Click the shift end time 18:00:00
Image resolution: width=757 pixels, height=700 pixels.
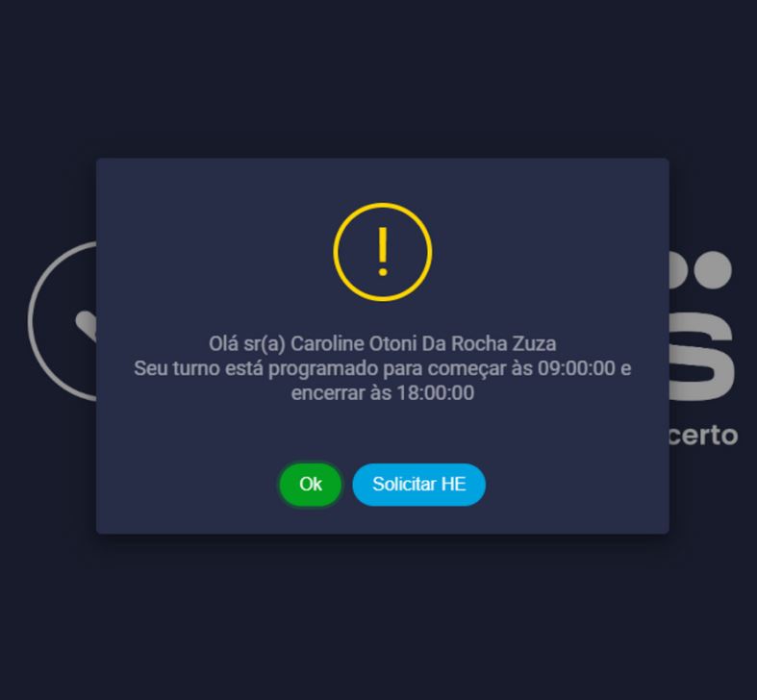[x=436, y=393]
